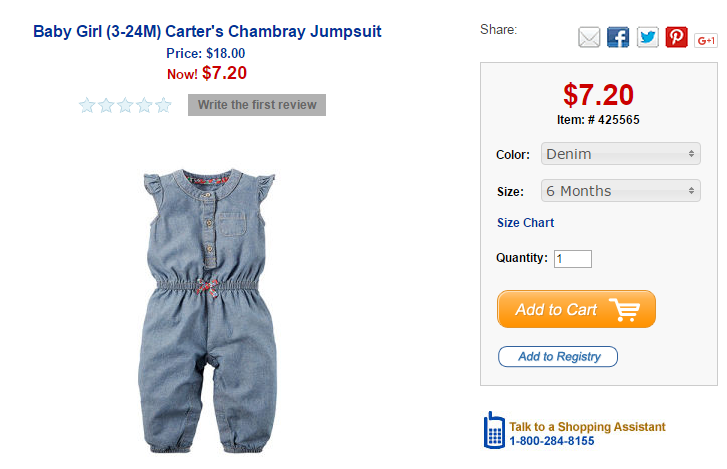Click the shopping cart icon in the Add to Cart button
Image resolution: width=727 pixels, height=469 pixels.
(x=625, y=310)
